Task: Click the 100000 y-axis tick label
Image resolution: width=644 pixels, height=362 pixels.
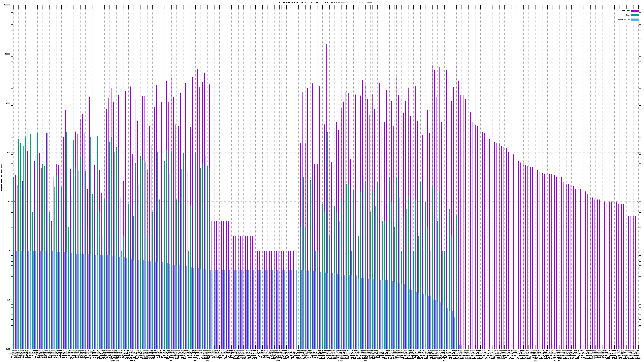Action: coord(7,5)
